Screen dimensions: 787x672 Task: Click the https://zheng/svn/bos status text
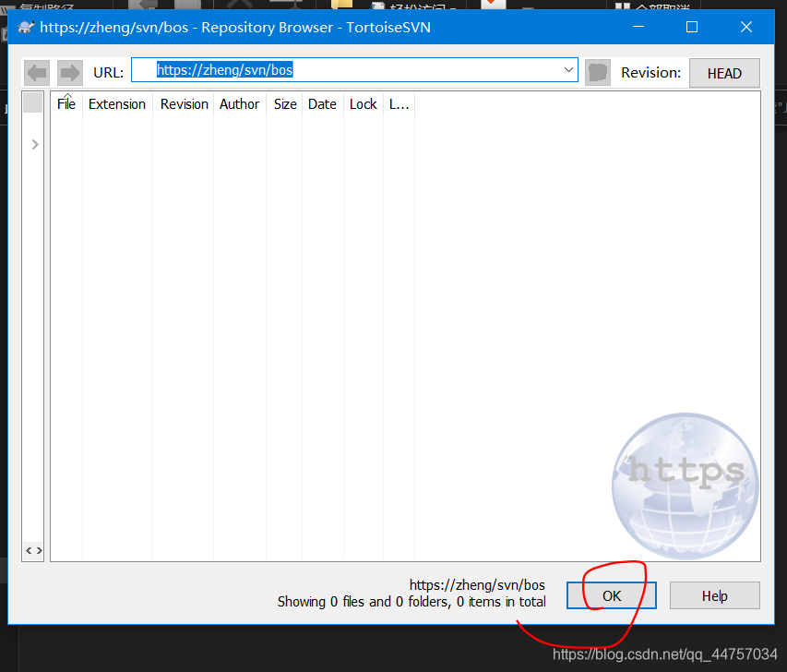pos(477,585)
